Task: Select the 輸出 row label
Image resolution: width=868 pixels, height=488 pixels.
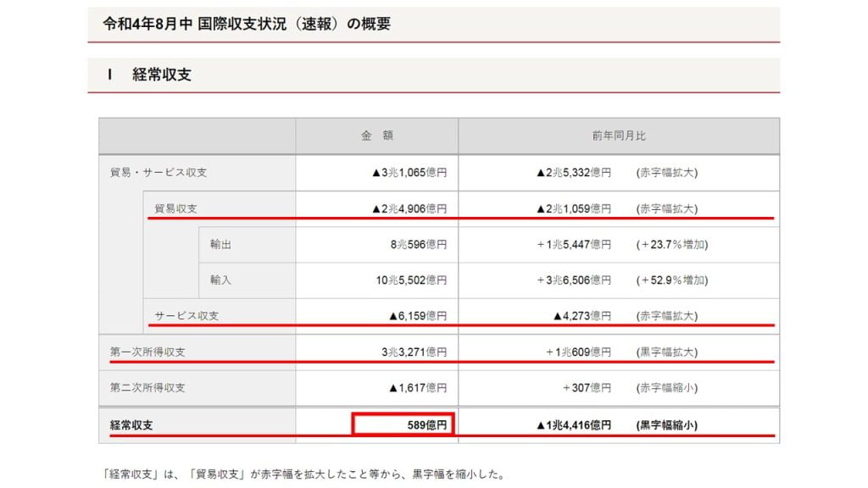Action: (x=221, y=244)
